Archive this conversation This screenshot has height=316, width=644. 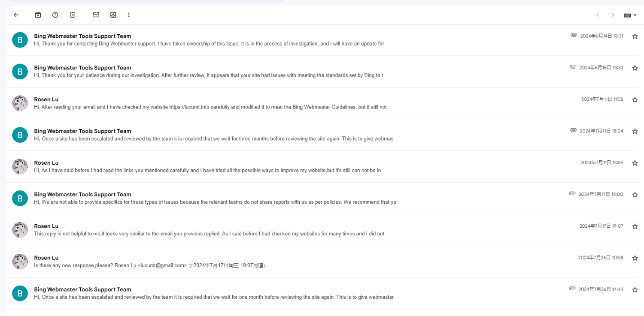(x=38, y=15)
